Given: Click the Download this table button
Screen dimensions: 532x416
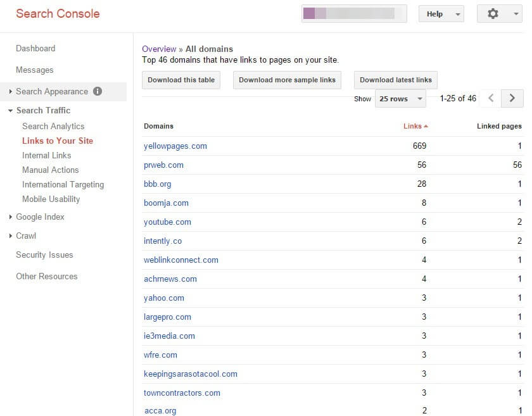Looking at the screenshot, I should click(x=181, y=80).
